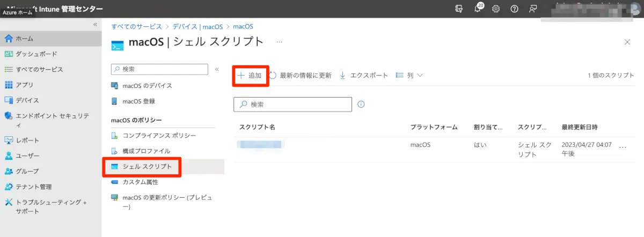Click the Cloud Shell portal icon in header
644x237 pixels.
(x=459, y=9)
